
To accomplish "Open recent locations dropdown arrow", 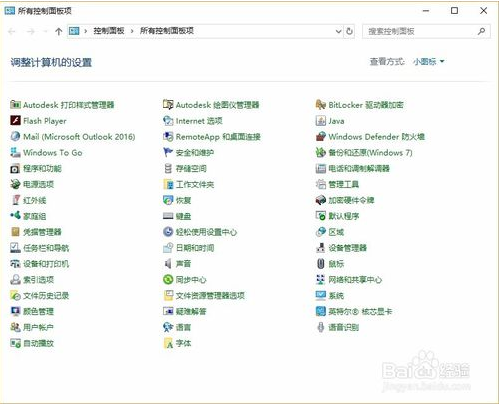I will (x=45, y=31).
